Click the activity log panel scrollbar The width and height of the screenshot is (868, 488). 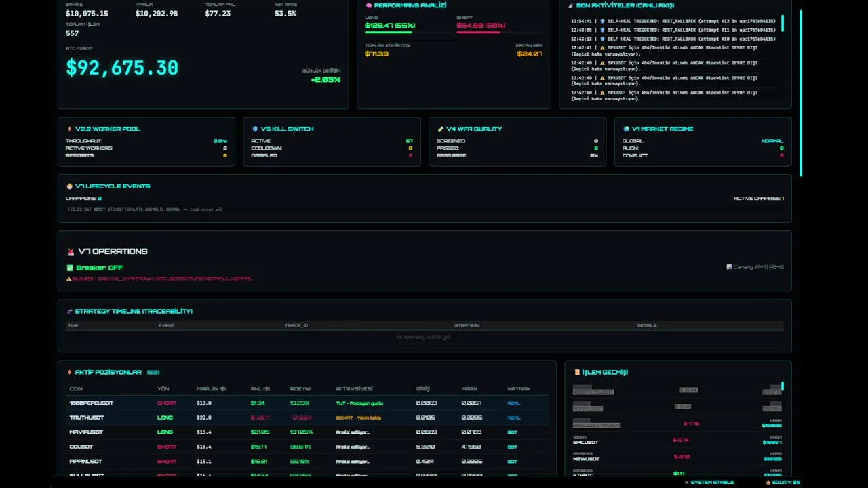click(x=783, y=23)
